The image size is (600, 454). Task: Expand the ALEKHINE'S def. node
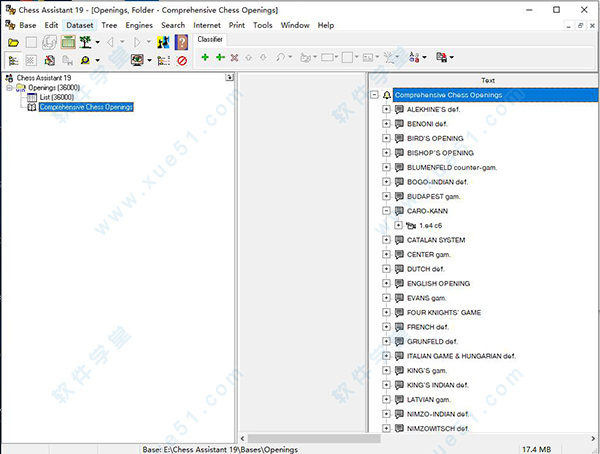click(387, 110)
